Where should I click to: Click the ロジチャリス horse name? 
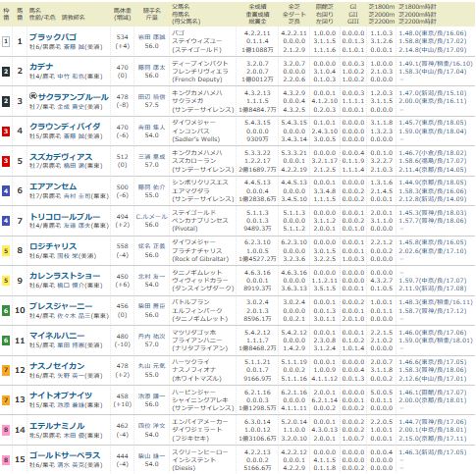click(53, 246)
